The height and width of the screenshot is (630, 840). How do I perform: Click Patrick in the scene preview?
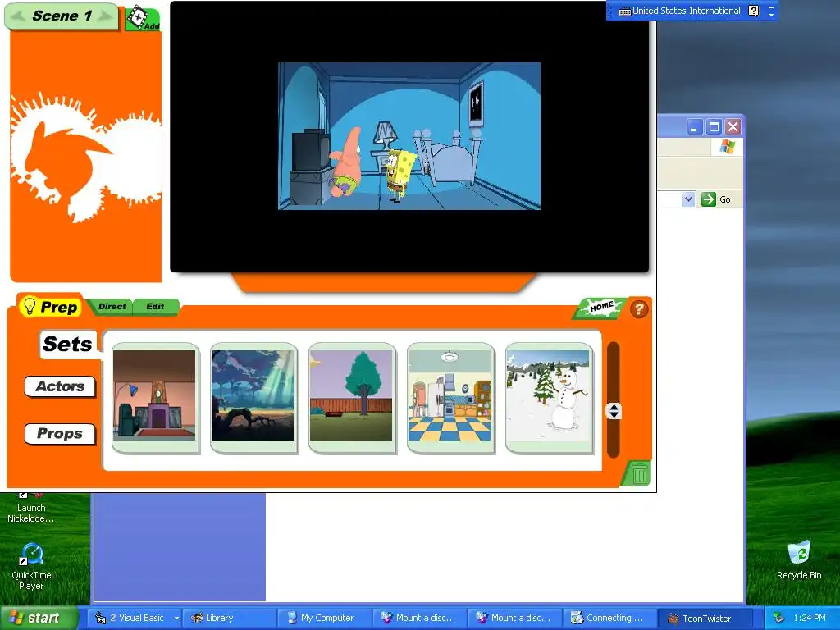tap(346, 162)
